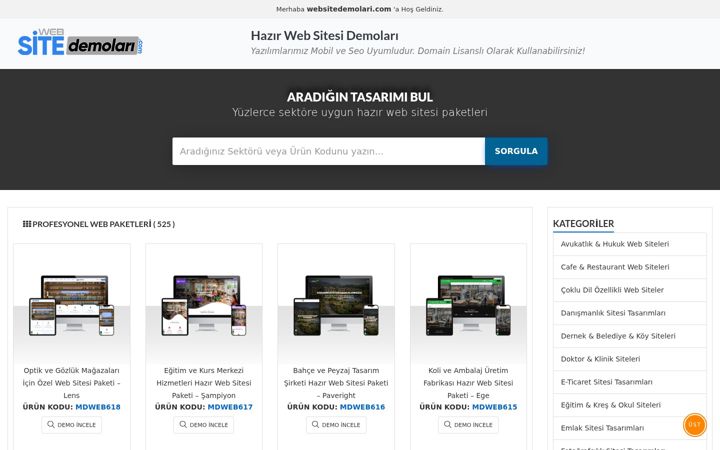
Task: Click subtitle Yüzlerce sektöre uygun hazır web sitesi paketleri
Action: 360,112
